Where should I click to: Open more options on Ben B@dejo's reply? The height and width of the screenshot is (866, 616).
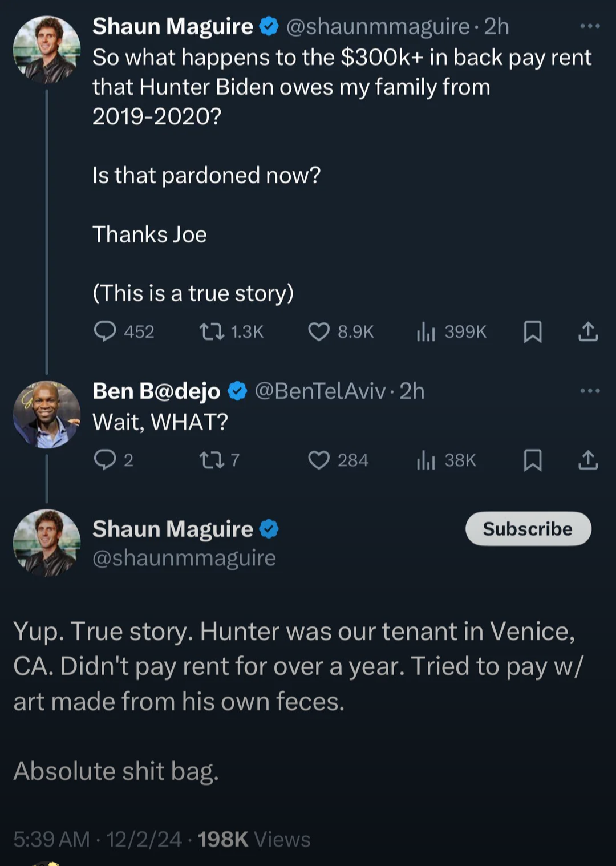coord(590,391)
